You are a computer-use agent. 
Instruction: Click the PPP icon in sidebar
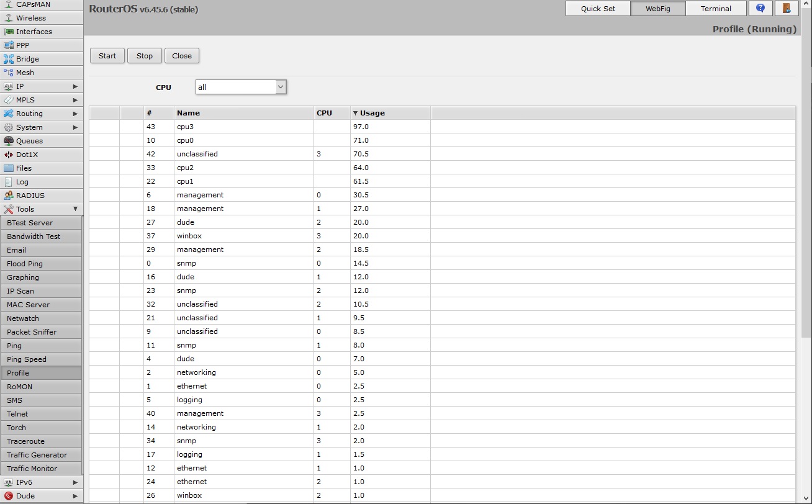coord(9,45)
